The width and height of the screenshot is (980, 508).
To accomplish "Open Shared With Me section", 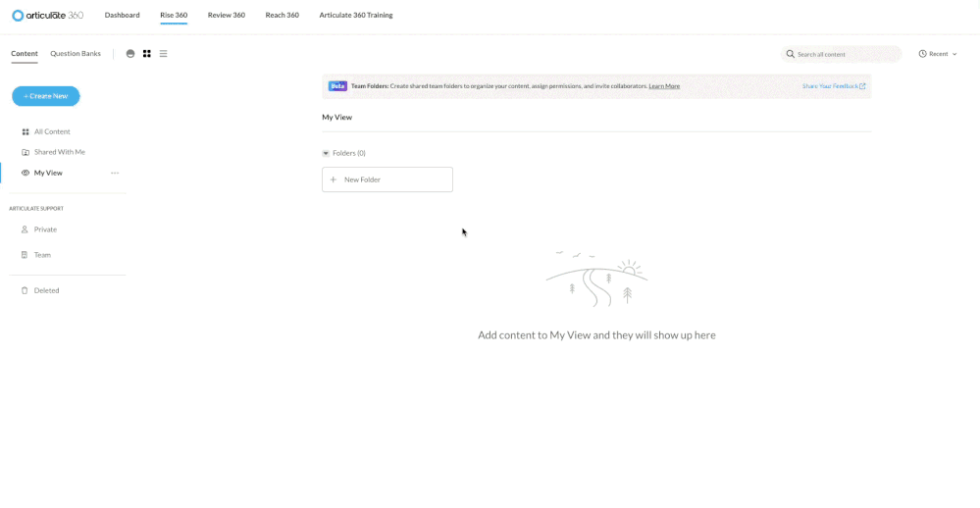I will coord(60,152).
